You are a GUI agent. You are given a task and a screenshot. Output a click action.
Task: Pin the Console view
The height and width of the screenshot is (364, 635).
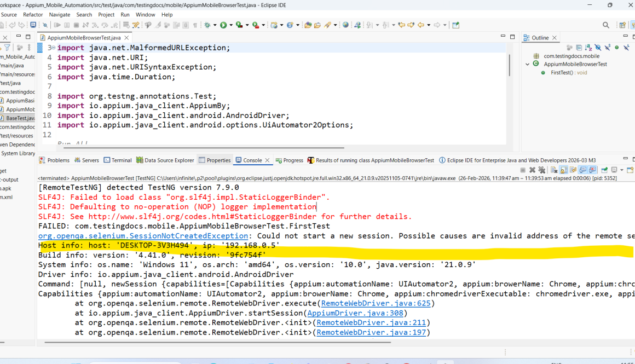click(603, 170)
